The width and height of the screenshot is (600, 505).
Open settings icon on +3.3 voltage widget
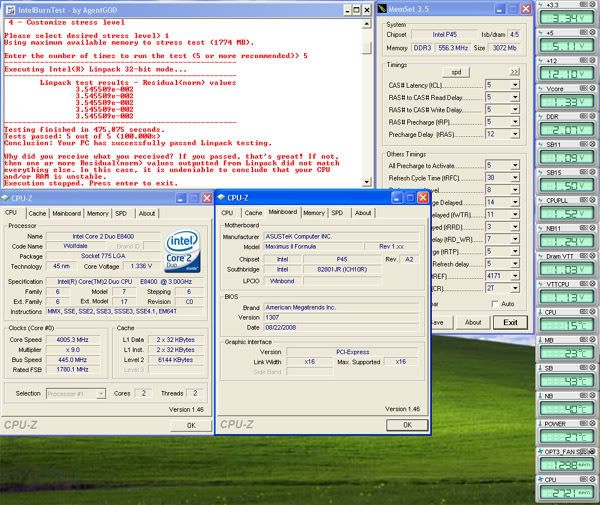[x=584, y=4]
